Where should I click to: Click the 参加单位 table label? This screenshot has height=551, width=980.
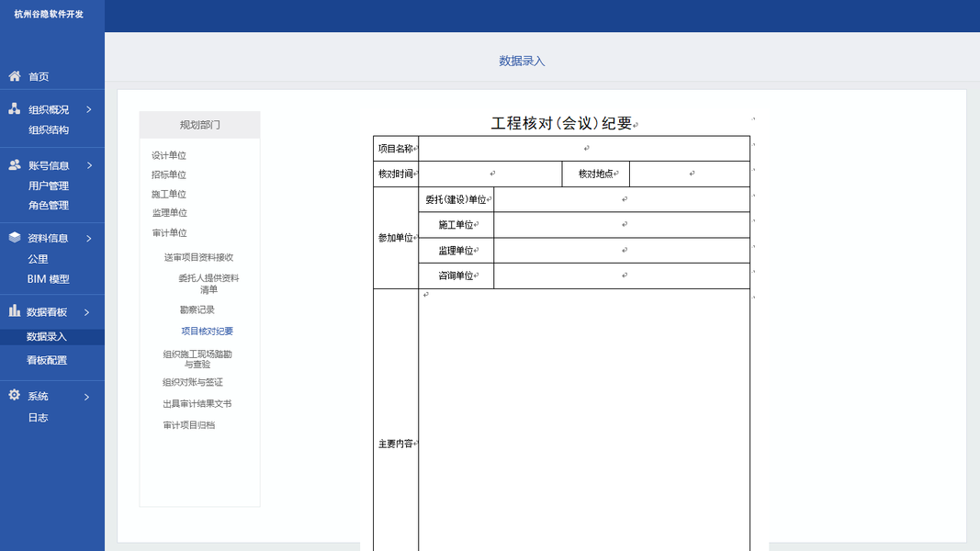pyautogui.click(x=395, y=238)
